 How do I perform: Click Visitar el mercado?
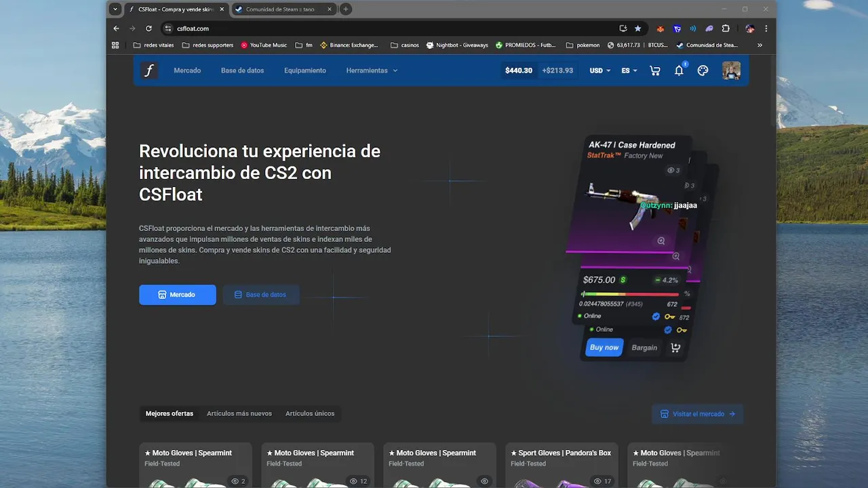[x=698, y=413]
